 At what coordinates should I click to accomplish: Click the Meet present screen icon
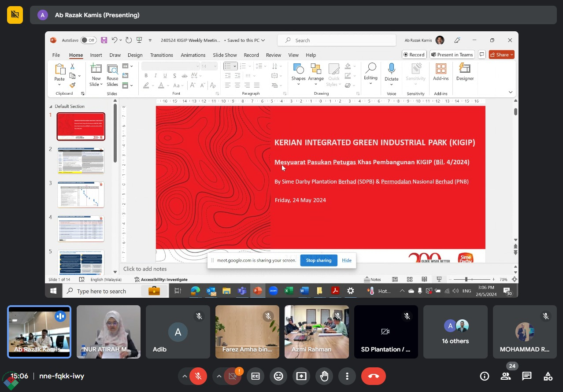pyautogui.click(x=301, y=376)
